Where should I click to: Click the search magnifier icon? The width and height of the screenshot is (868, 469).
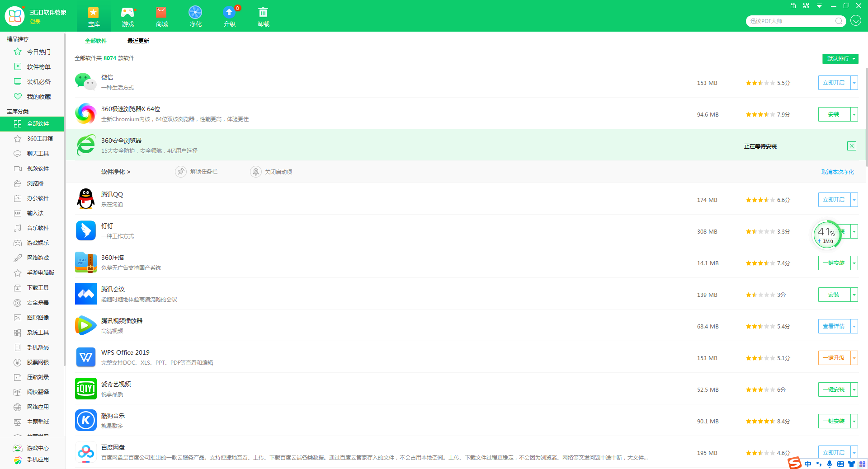tap(839, 21)
